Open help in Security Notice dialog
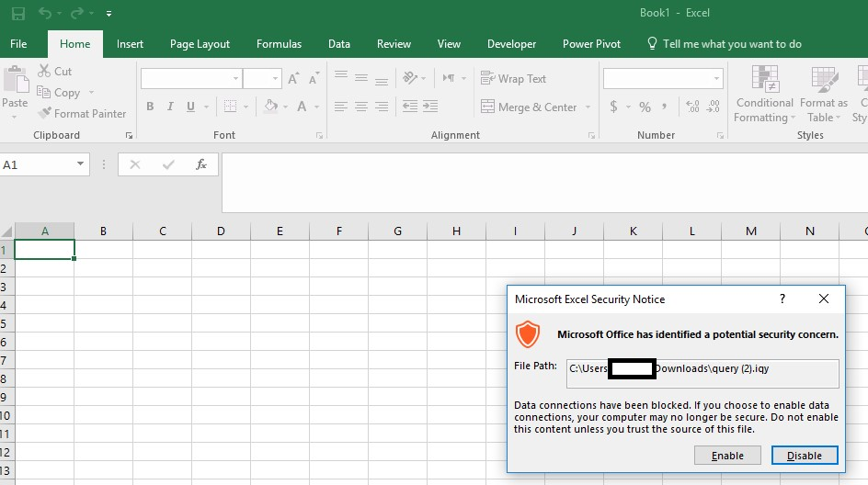Viewport: 868px width, 485px height. tap(782, 299)
